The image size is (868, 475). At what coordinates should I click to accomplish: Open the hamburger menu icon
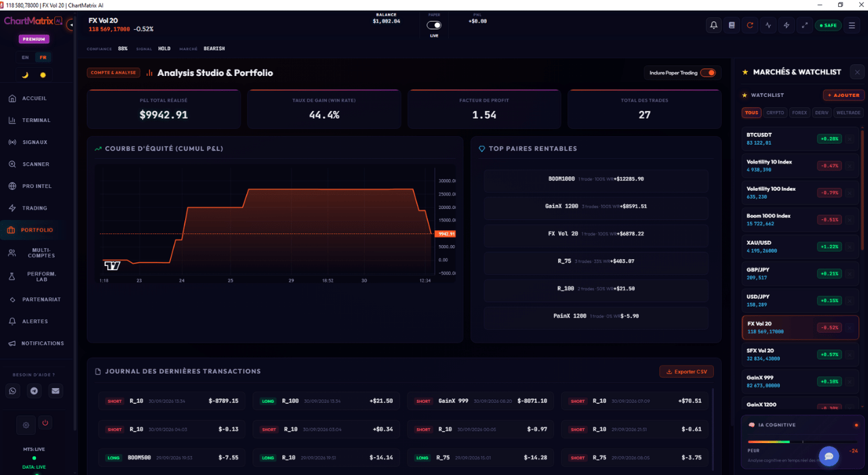(852, 25)
